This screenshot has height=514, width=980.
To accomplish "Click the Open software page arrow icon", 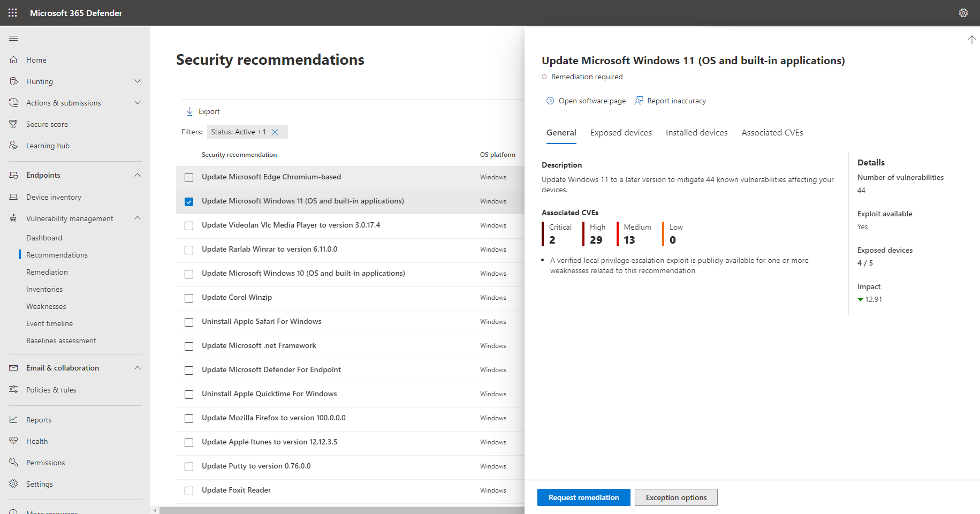I will point(550,101).
